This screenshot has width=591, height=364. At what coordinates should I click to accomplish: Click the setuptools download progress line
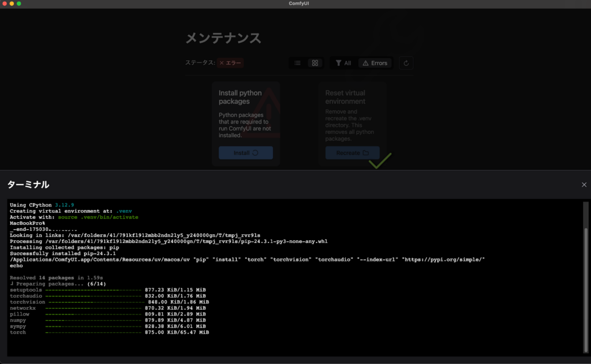click(x=108, y=290)
